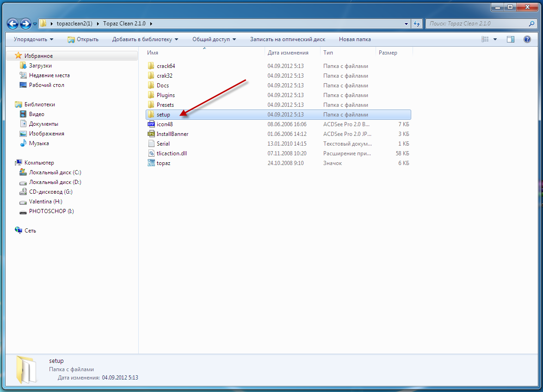
Task: Change view using view mode icon
Action: click(485, 39)
